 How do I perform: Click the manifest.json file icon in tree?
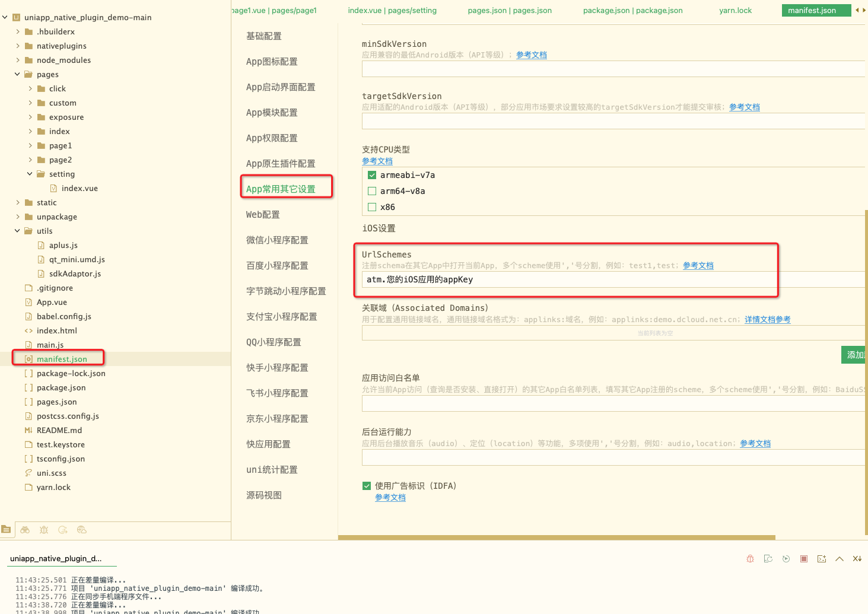28,359
